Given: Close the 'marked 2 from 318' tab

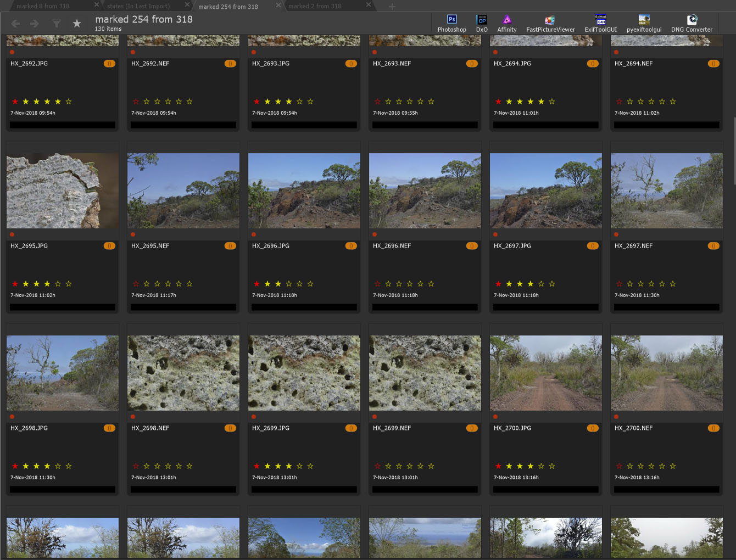Looking at the screenshot, I should click(x=369, y=4).
